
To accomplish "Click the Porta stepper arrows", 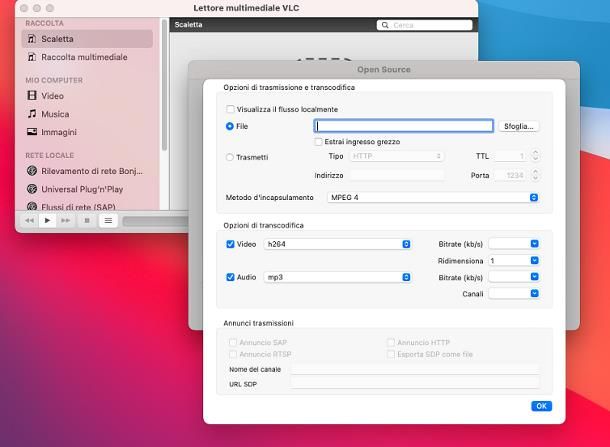I will 535,175.
